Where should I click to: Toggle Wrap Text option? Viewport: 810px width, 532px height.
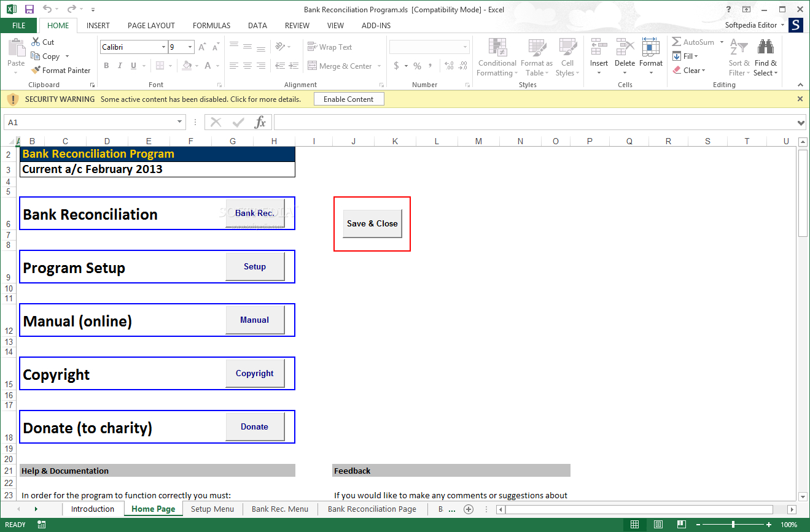pyautogui.click(x=330, y=47)
